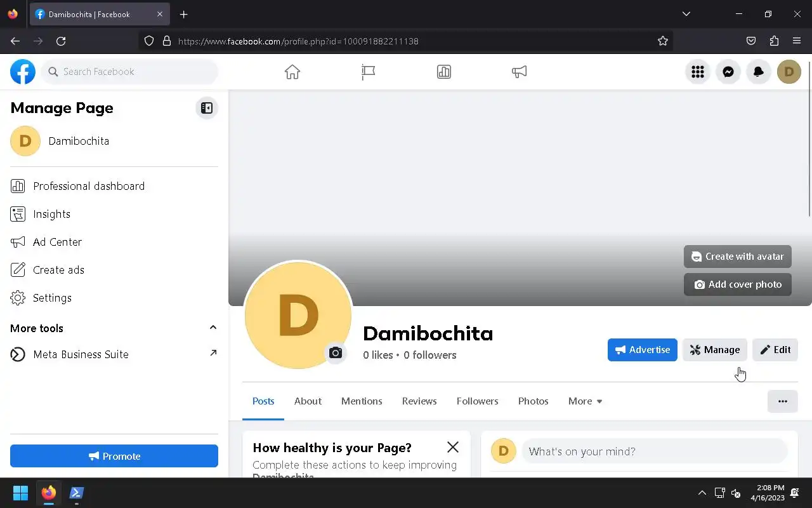Image resolution: width=812 pixels, height=508 pixels.
Task: Click the muted volume tray icon
Action: [x=736, y=493]
